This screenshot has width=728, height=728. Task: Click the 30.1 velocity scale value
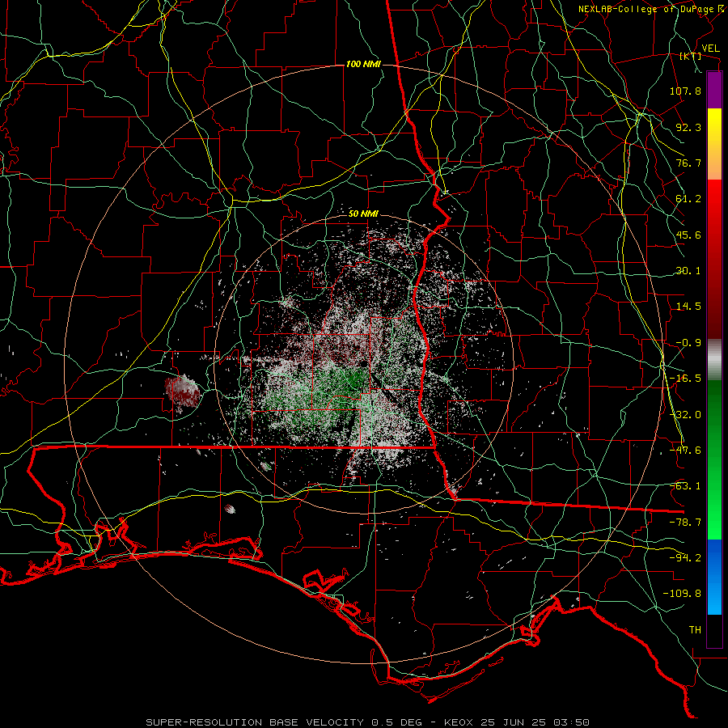(x=688, y=271)
